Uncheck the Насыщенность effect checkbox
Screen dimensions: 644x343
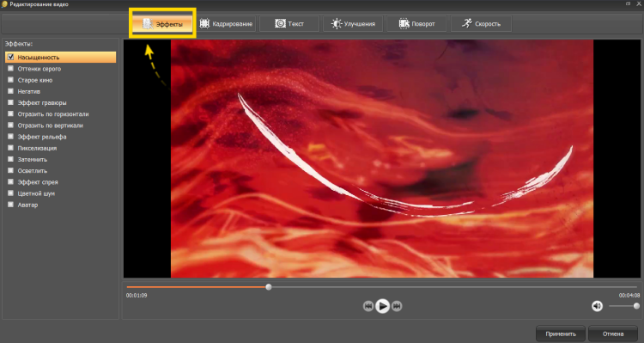click(x=10, y=57)
